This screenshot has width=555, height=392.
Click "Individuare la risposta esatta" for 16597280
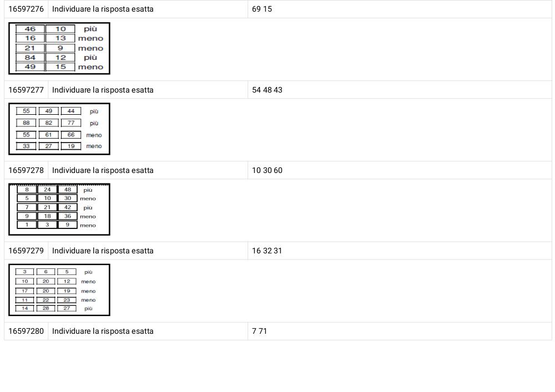[x=103, y=331]
